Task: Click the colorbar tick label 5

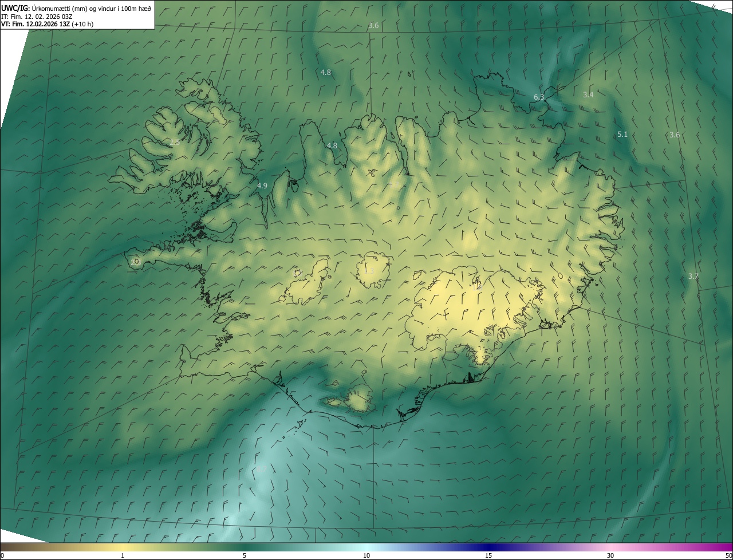Action: point(245,555)
